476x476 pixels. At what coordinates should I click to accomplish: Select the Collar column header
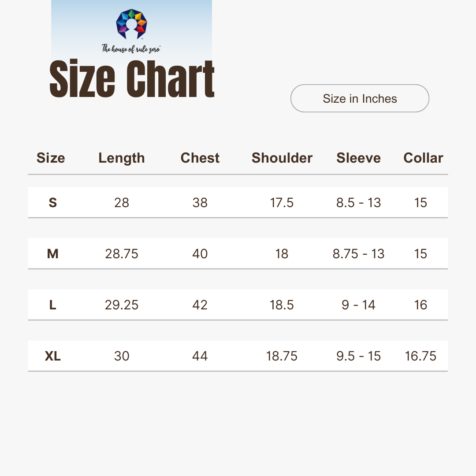423,158
